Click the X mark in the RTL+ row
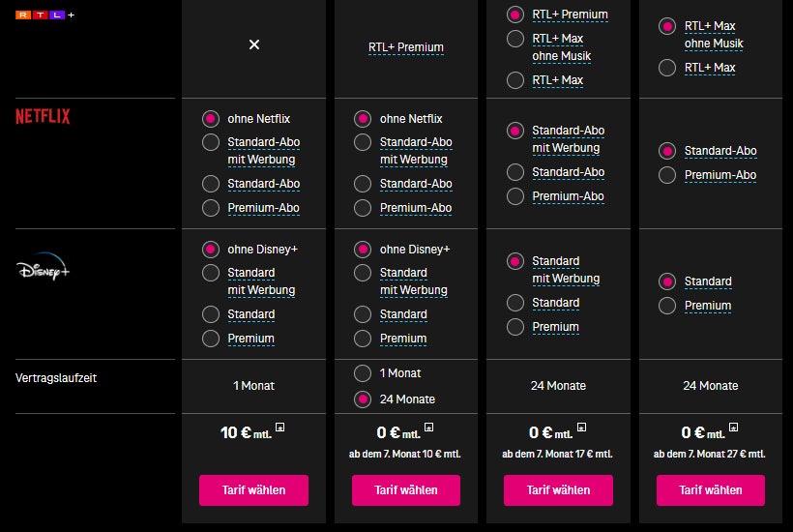 click(x=254, y=45)
